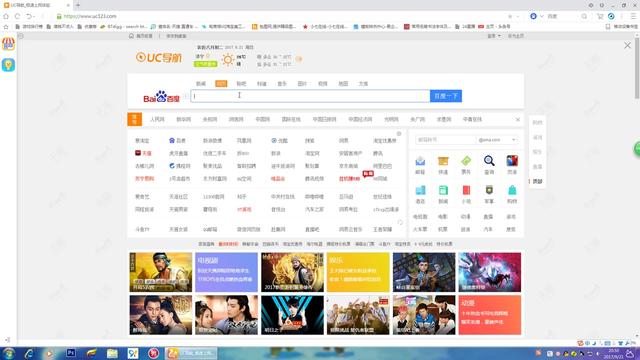Open the red and blue game icon
640x360 pixels.
512,161
